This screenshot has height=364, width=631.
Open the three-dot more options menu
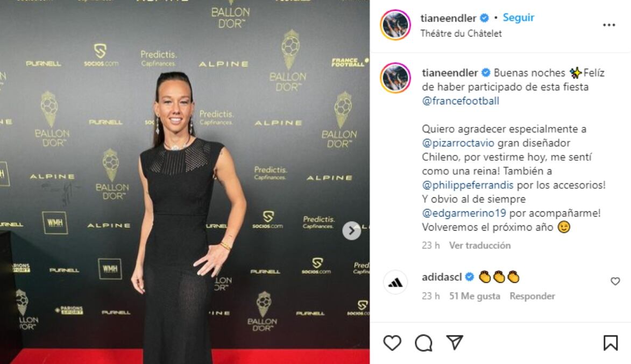(609, 25)
